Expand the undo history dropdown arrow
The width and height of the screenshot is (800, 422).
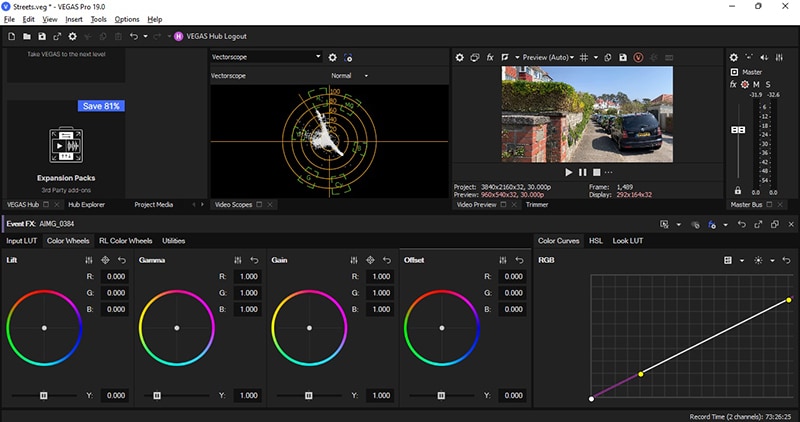(x=145, y=37)
